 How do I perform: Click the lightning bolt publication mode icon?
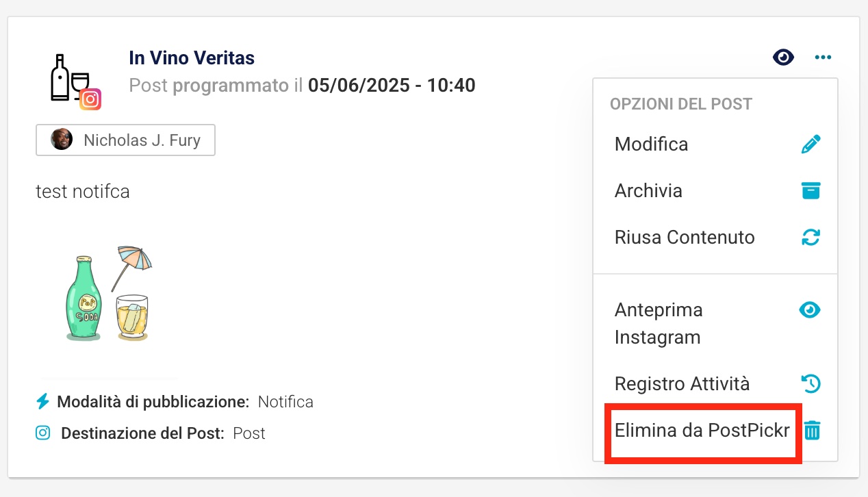coord(42,401)
